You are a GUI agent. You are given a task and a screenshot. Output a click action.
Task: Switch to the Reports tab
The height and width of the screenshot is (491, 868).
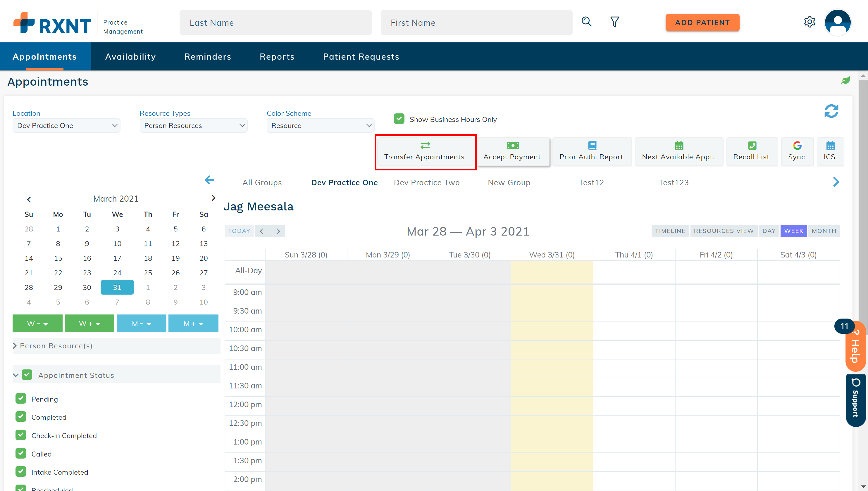pyautogui.click(x=277, y=57)
